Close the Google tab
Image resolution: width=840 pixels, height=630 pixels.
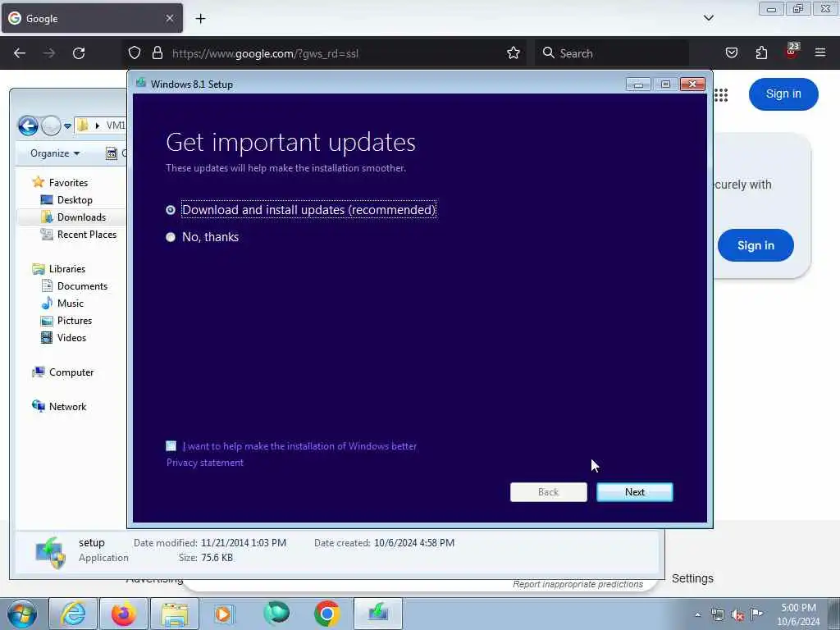click(x=169, y=18)
